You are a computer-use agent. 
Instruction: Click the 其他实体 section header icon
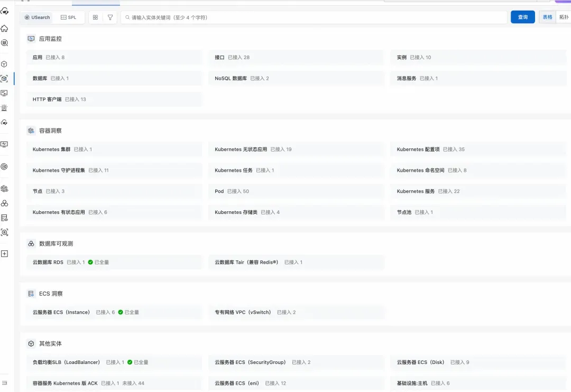[31, 343]
